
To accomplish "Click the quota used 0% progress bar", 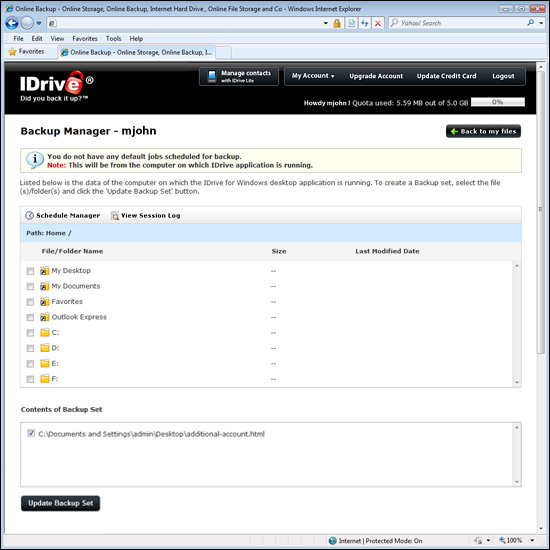I will (x=498, y=102).
